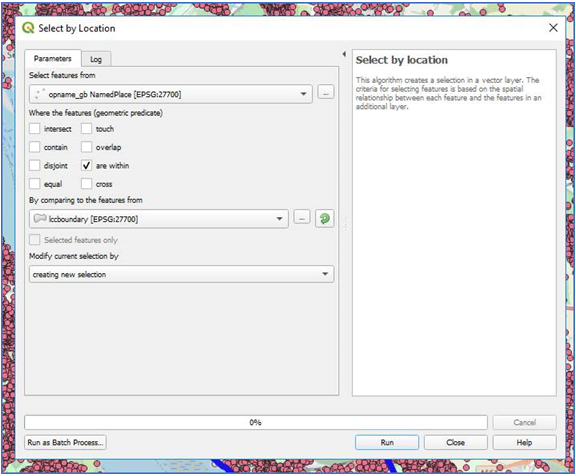
Task: Enable the intersect predicate
Action: tap(35, 129)
